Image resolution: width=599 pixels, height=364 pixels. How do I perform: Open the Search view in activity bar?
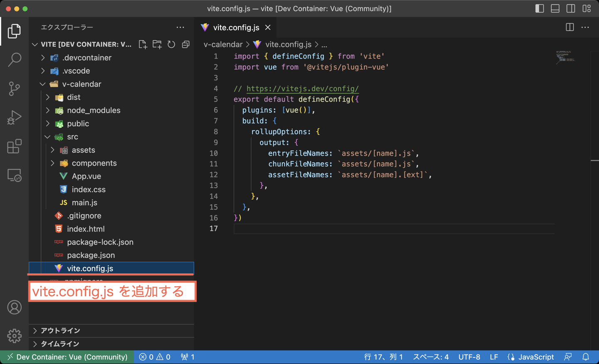click(x=14, y=60)
